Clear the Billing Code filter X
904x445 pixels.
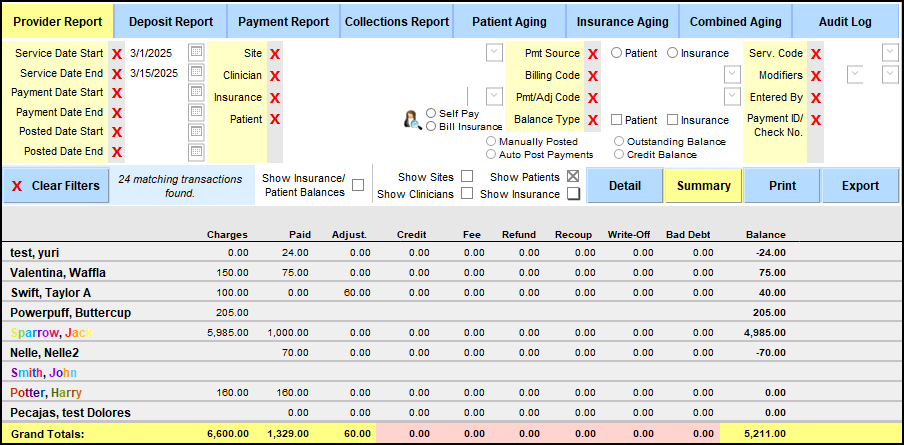click(592, 76)
